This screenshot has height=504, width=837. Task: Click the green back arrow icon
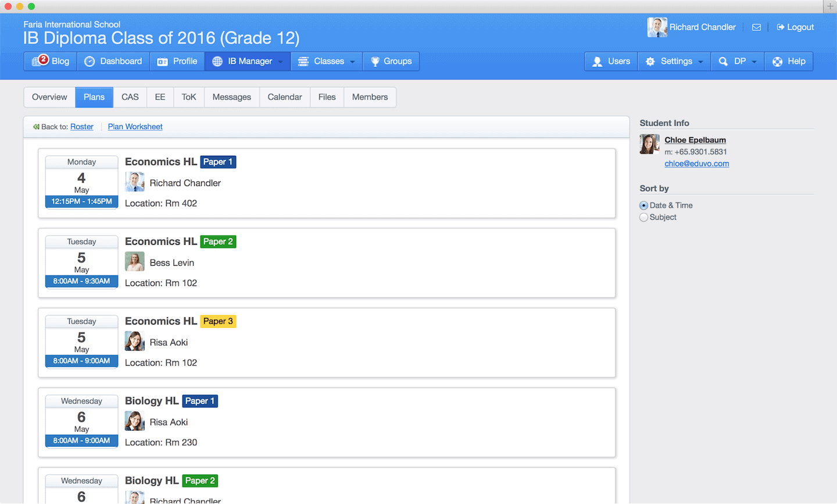click(36, 127)
